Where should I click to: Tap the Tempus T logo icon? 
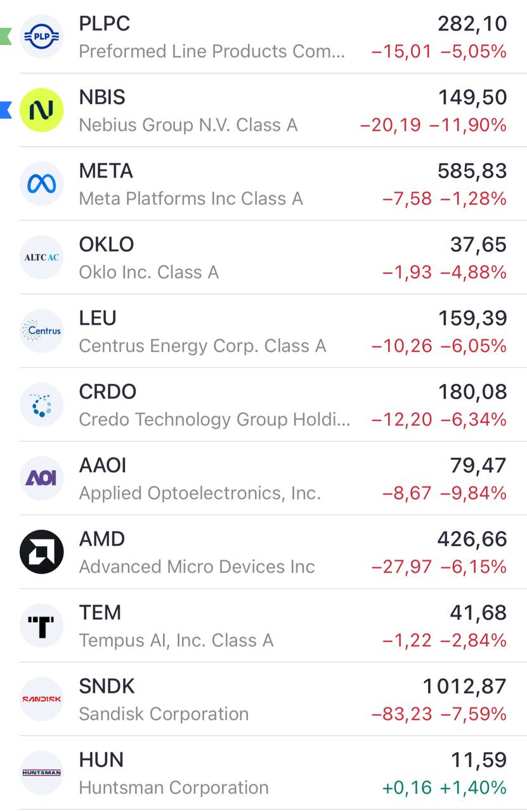[41, 625]
